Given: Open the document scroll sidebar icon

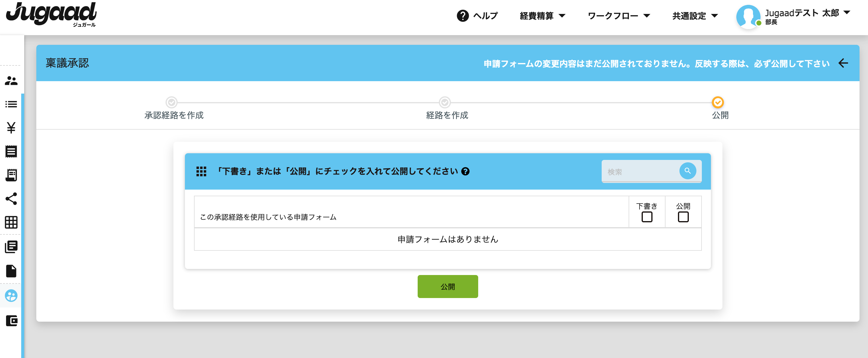Looking at the screenshot, I should click(11, 175).
